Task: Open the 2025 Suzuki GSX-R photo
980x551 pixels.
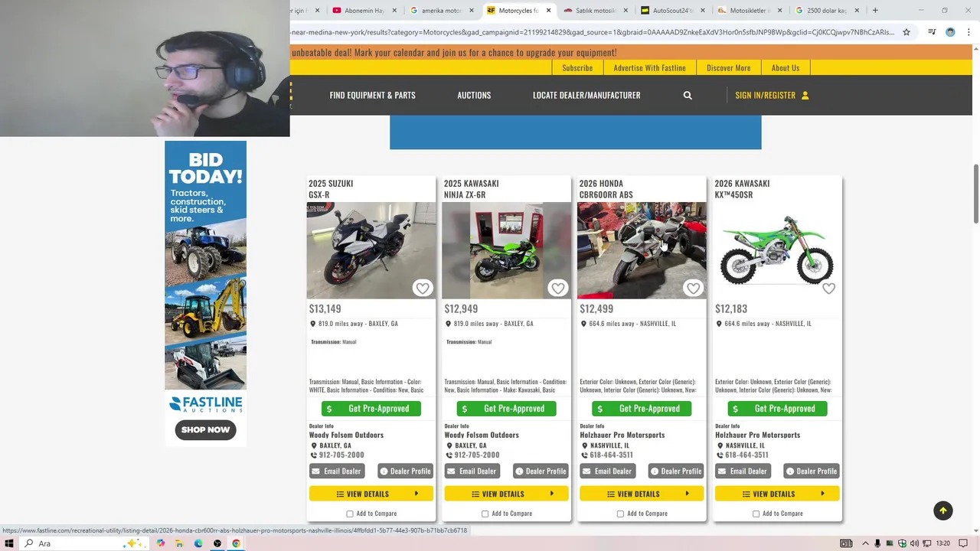Action: click(x=371, y=250)
